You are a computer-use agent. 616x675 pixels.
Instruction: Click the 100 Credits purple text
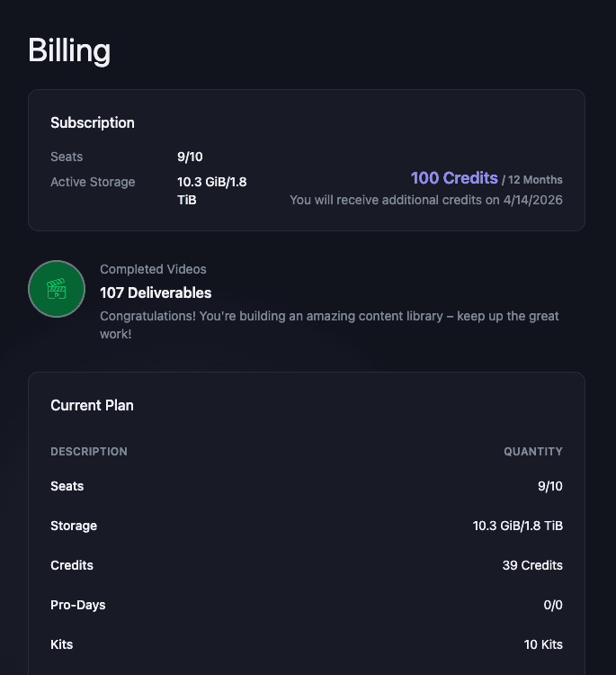click(454, 178)
